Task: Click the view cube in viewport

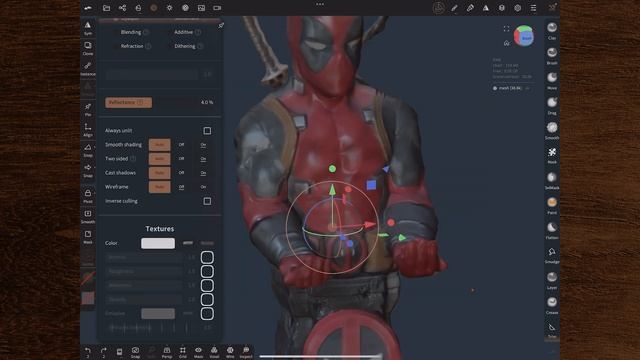Action: tap(524, 36)
